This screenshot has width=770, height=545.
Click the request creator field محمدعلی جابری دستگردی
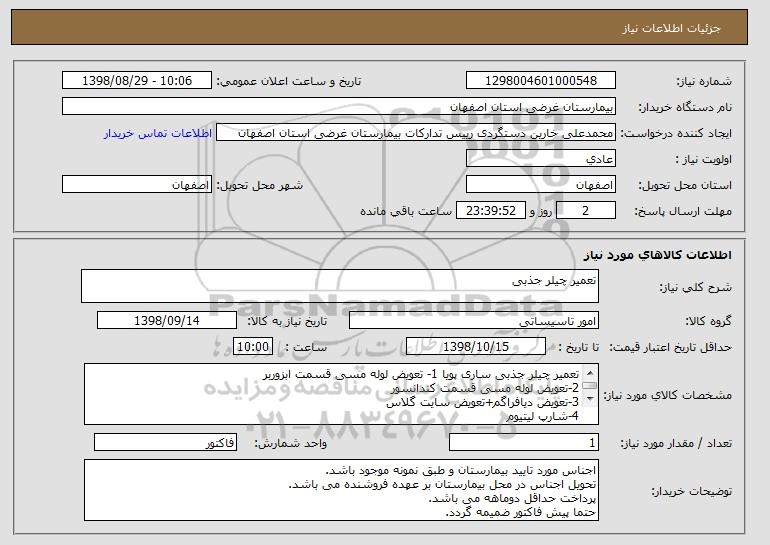pyautogui.click(x=416, y=133)
